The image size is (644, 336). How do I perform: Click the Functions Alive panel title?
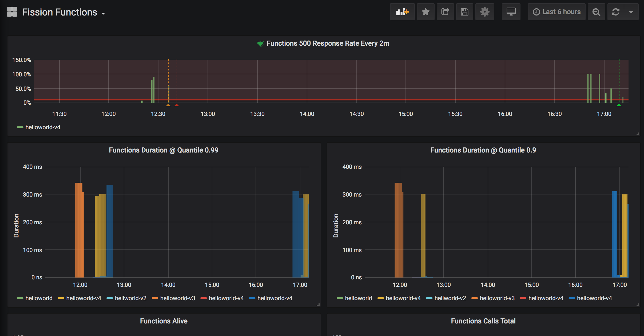click(164, 321)
